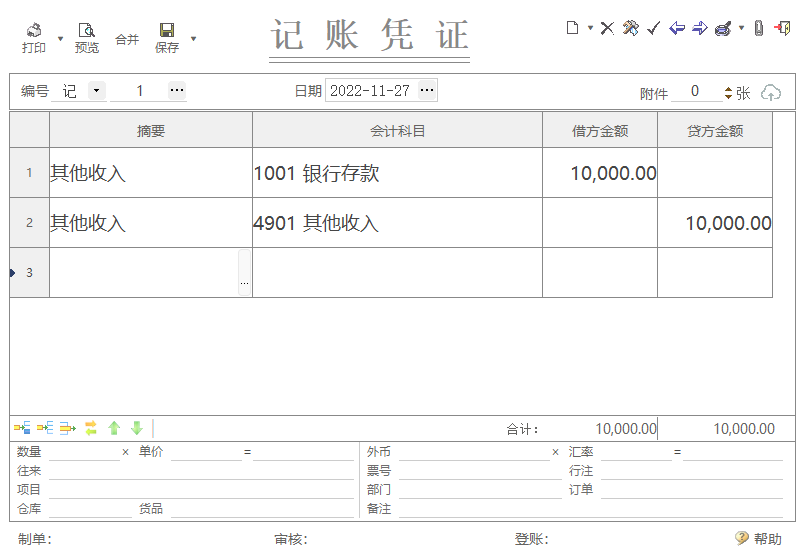
Task: Click the green move-up arrow icon
Action: pos(114,428)
